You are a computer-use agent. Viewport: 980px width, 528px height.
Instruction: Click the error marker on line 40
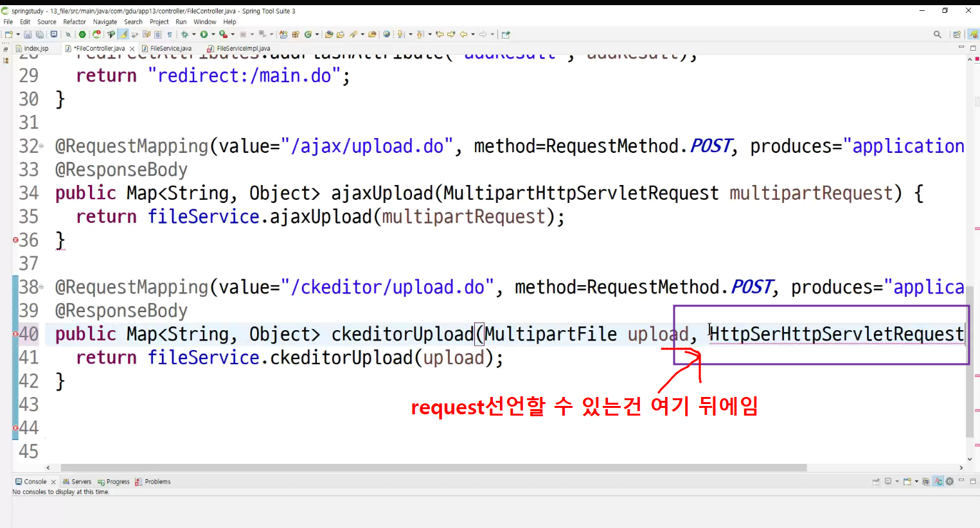coord(15,334)
